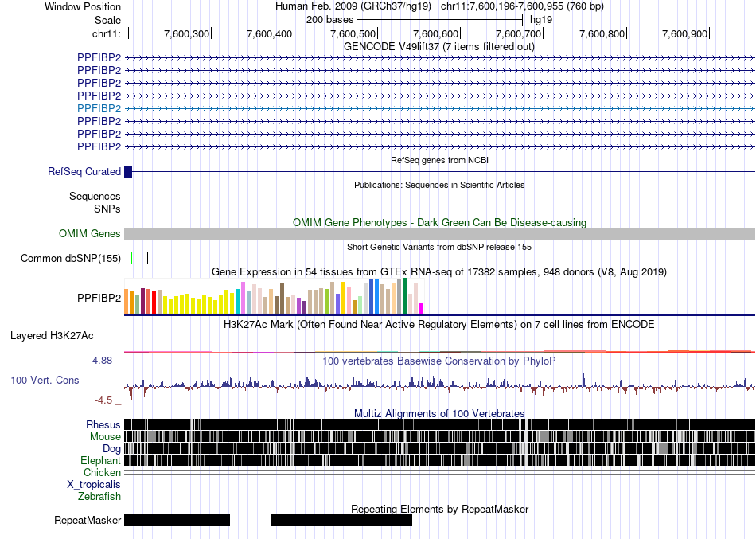Click the dark green GTEx expression bar
This screenshot has width=756, height=539.
404,296
